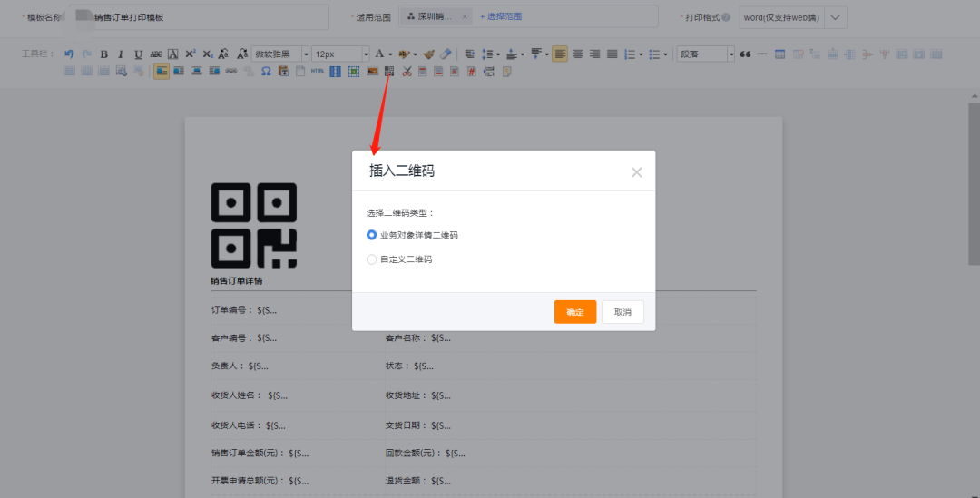Click the yellow note icon ending the second toolbar row

pos(507,72)
